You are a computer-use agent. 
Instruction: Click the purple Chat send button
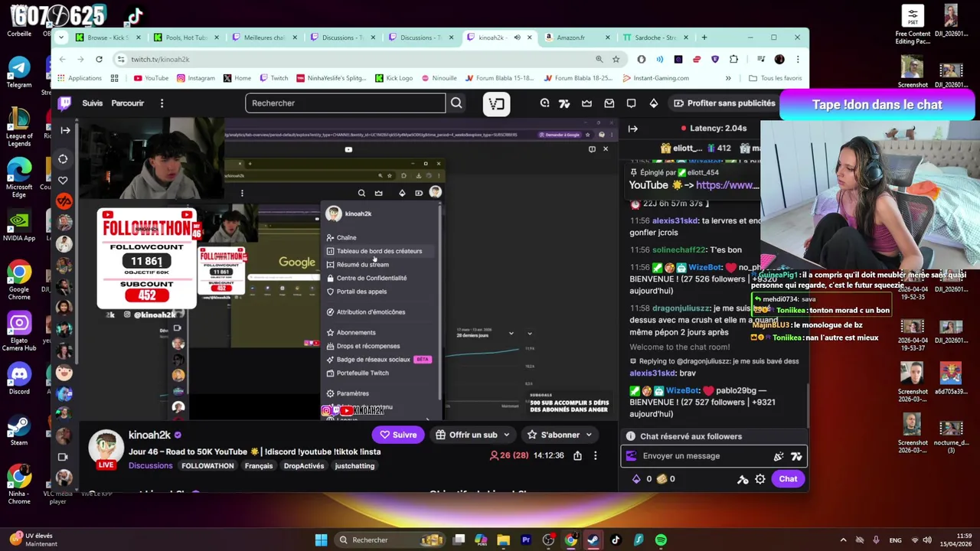(x=788, y=479)
